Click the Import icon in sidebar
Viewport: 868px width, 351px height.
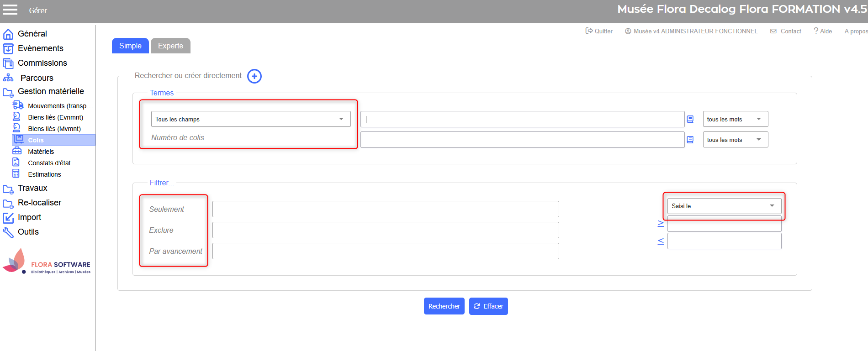coord(8,218)
